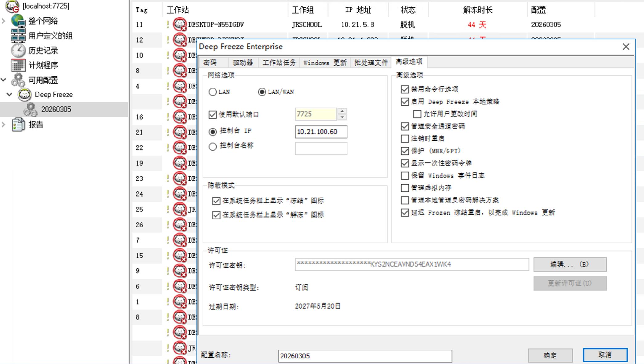Click workstation icon in Tag 15 row
Viewport: 644px width, 364px height.
pyautogui.click(x=180, y=256)
